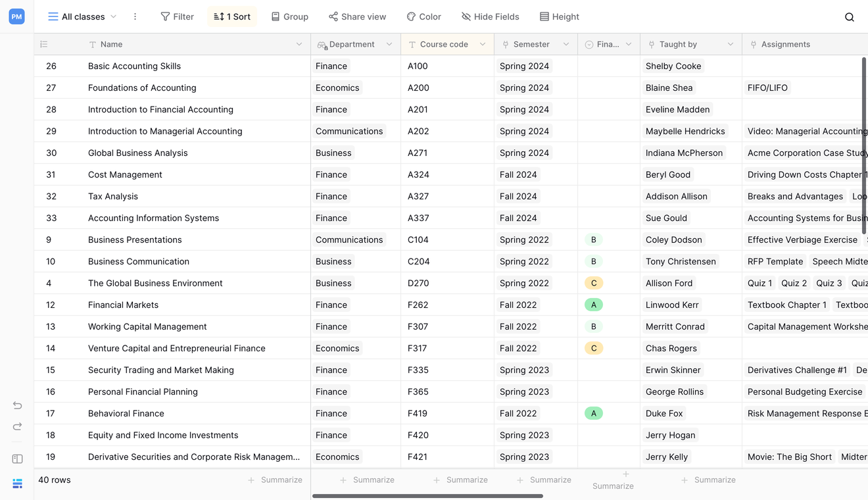Expand the Course code column dropdown arrow
The height and width of the screenshot is (500, 868).
tap(483, 45)
